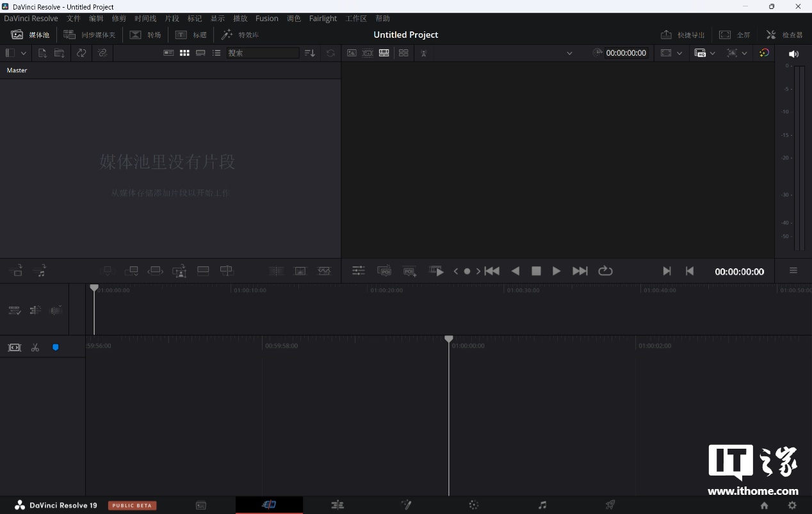Click the import media folder icon
The width and height of the screenshot is (812, 514).
59,53
